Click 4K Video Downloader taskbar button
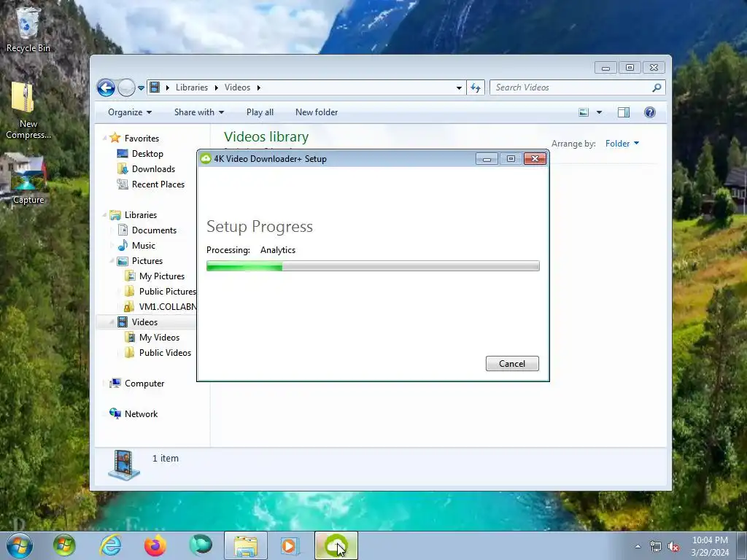 click(x=336, y=545)
